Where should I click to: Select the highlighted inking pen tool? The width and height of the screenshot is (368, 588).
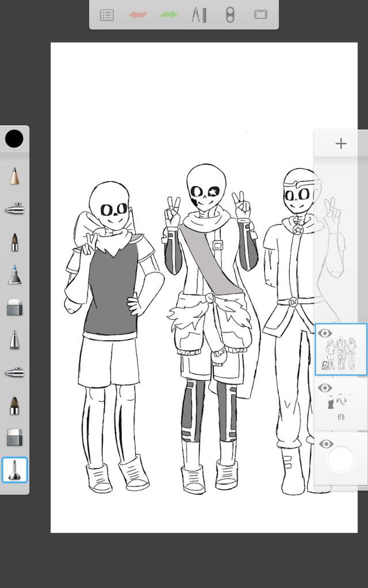tap(14, 470)
